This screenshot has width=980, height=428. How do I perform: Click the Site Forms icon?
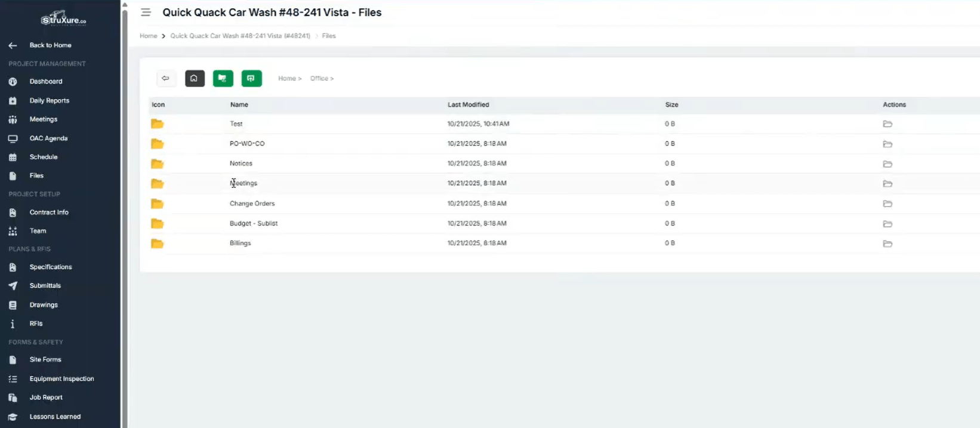[x=13, y=360]
